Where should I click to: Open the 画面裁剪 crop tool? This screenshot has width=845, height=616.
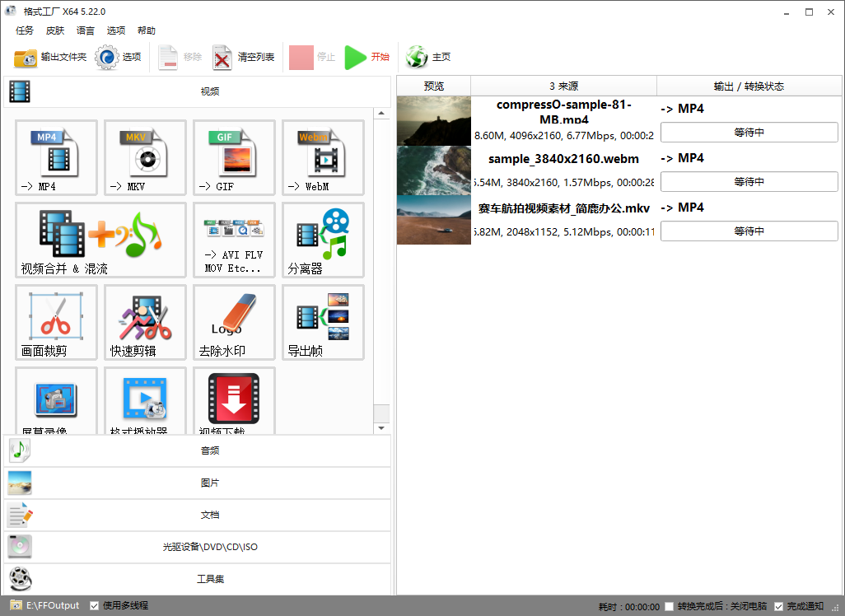point(56,322)
